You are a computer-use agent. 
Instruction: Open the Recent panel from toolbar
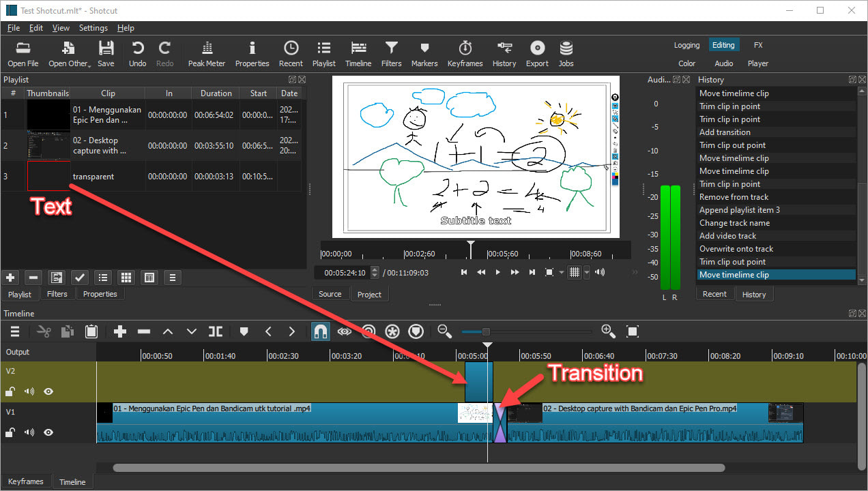pyautogui.click(x=291, y=54)
